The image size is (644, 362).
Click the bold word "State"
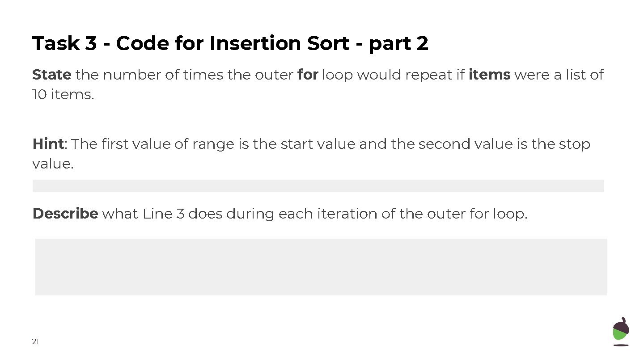click(x=51, y=75)
